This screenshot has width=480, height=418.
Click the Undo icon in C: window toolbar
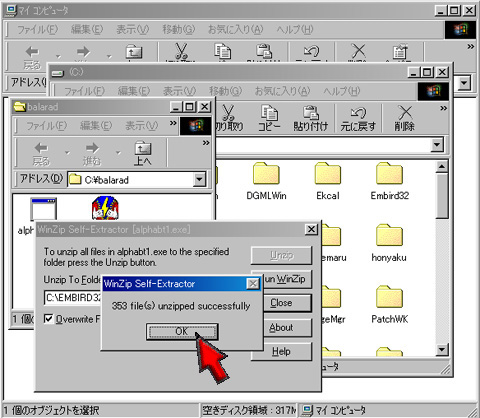click(358, 113)
